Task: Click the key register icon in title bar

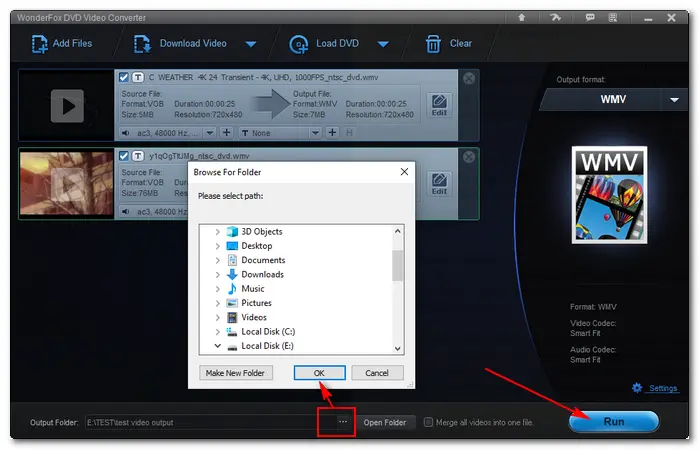Action: click(555, 17)
